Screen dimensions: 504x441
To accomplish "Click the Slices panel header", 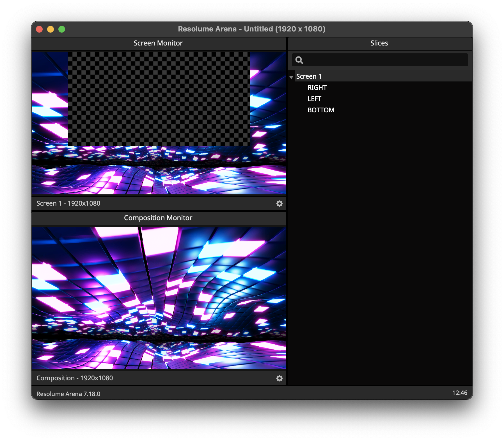I will point(379,43).
